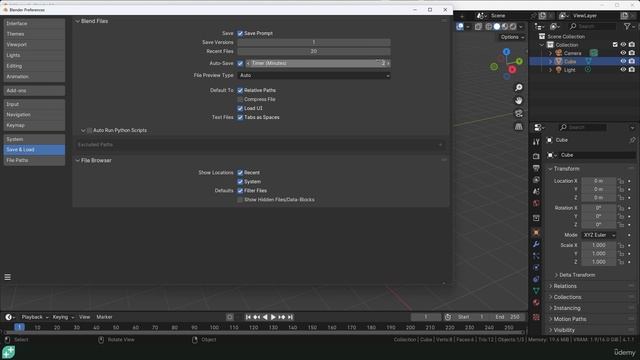
Task: Click the Recent Files value field
Action: click(x=313, y=51)
